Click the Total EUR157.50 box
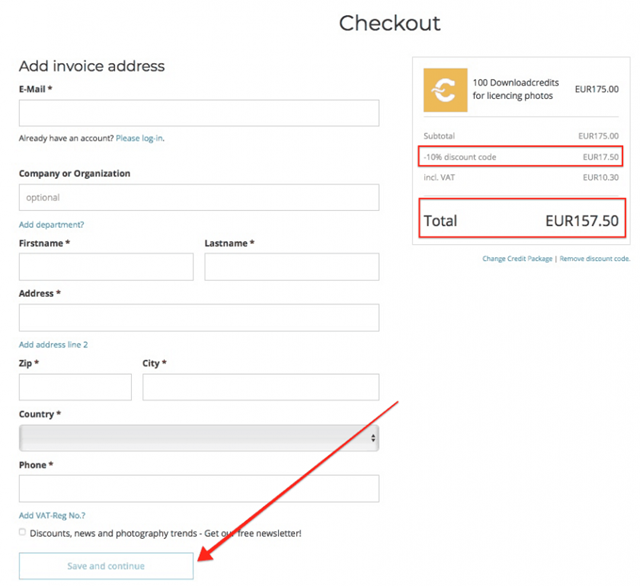 [x=521, y=220]
